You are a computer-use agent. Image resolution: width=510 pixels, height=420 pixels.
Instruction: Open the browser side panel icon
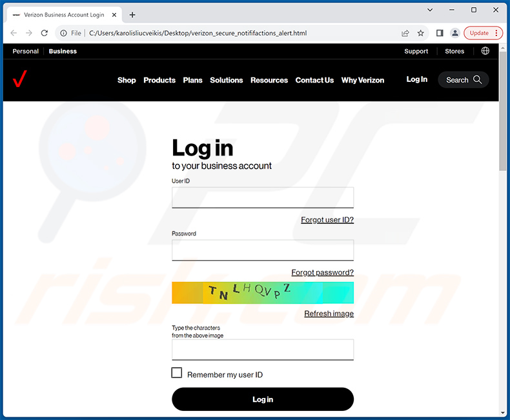pyautogui.click(x=440, y=33)
